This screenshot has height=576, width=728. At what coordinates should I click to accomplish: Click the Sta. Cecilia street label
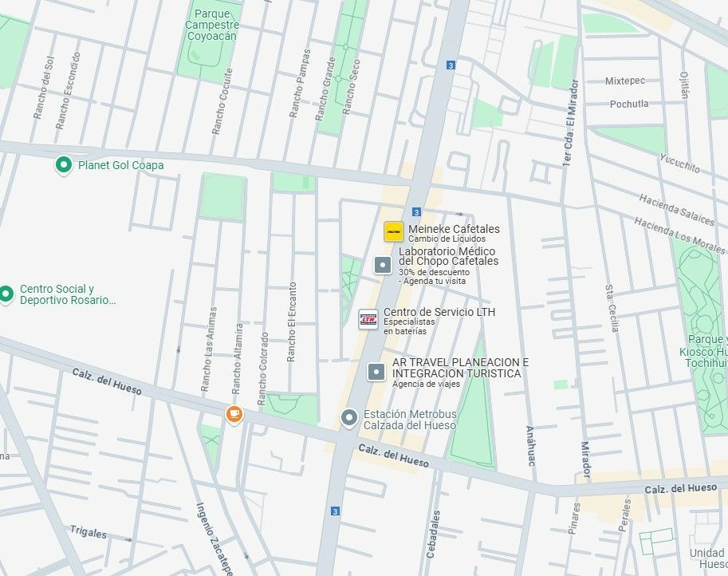[612, 309]
